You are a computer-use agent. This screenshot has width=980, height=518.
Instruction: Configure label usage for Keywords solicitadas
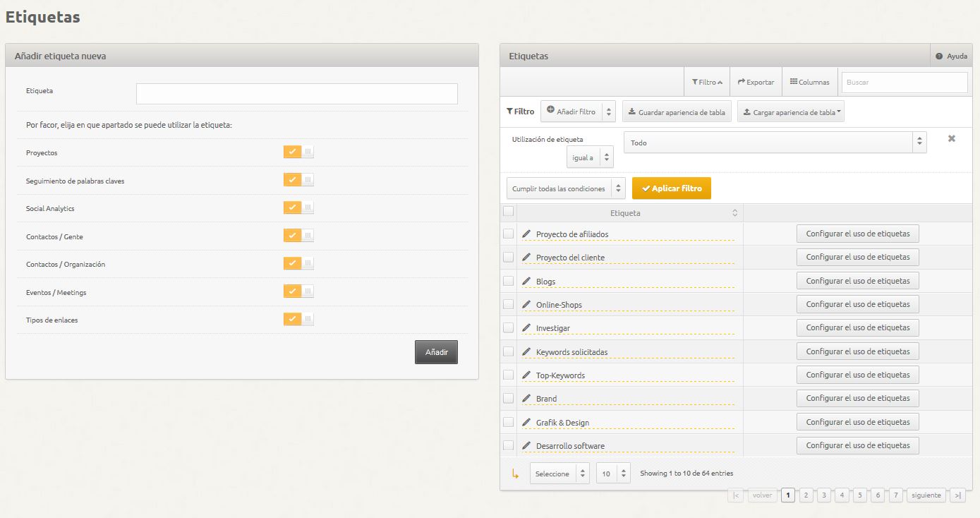(858, 351)
